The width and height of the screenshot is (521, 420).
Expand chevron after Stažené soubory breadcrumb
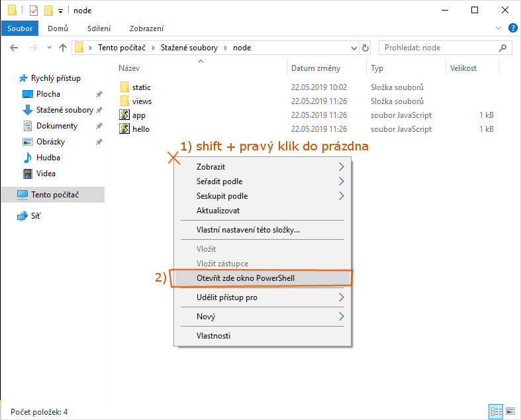click(x=225, y=48)
